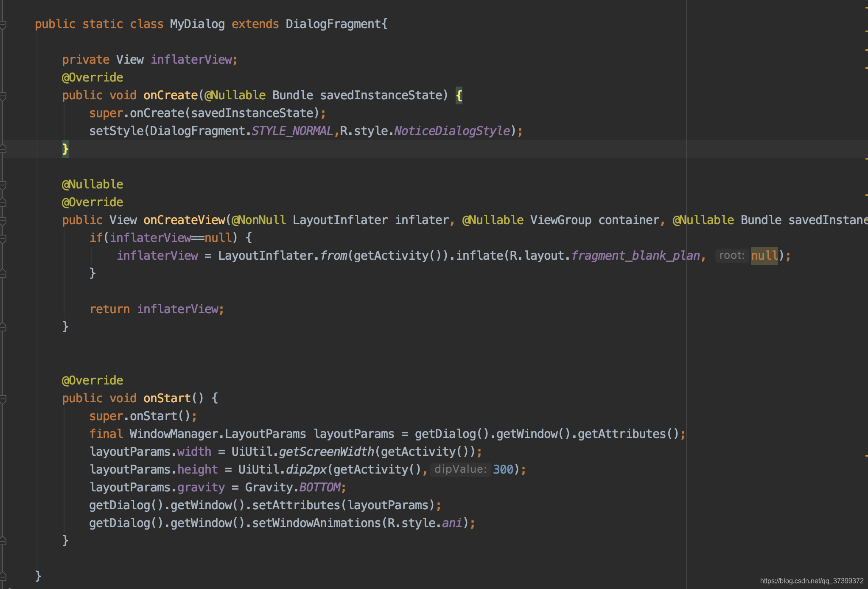The image size is (868, 589).
Task: Collapse the MyDialog class fold marker
Action: click(x=3, y=25)
